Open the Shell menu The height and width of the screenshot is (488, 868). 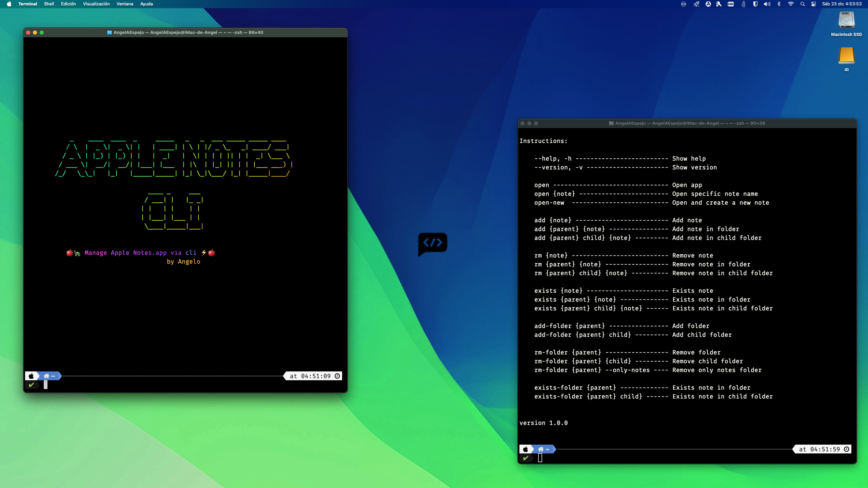[49, 4]
